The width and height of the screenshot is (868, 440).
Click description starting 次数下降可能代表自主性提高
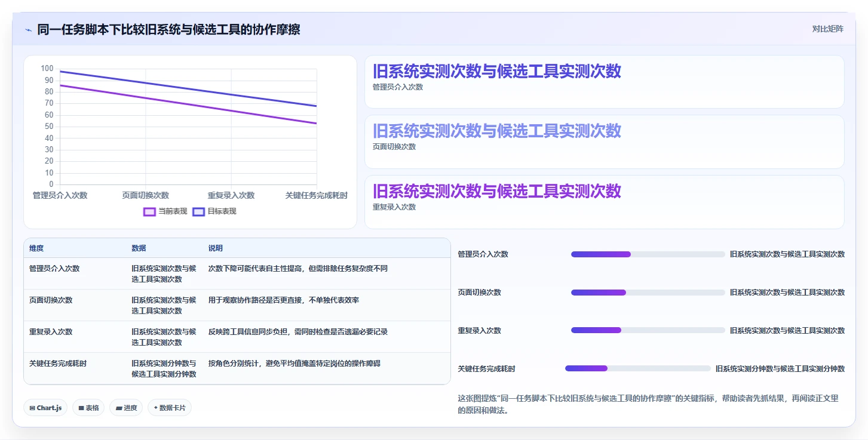click(x=297, y=269)
